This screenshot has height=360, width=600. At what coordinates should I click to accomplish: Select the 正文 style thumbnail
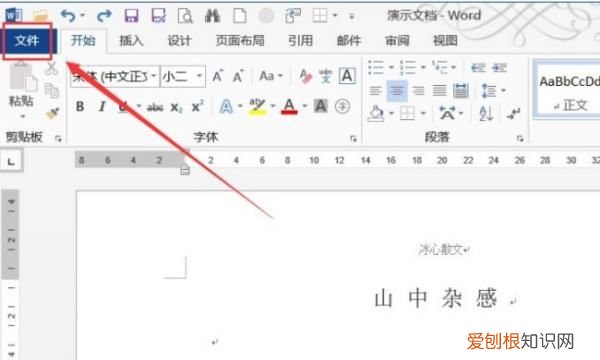(x=568, y=89)
